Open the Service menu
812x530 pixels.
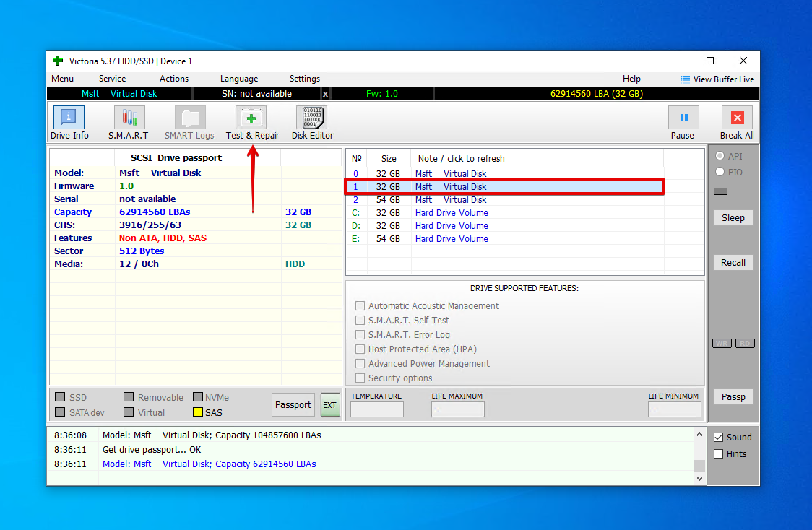click(113, 79)
